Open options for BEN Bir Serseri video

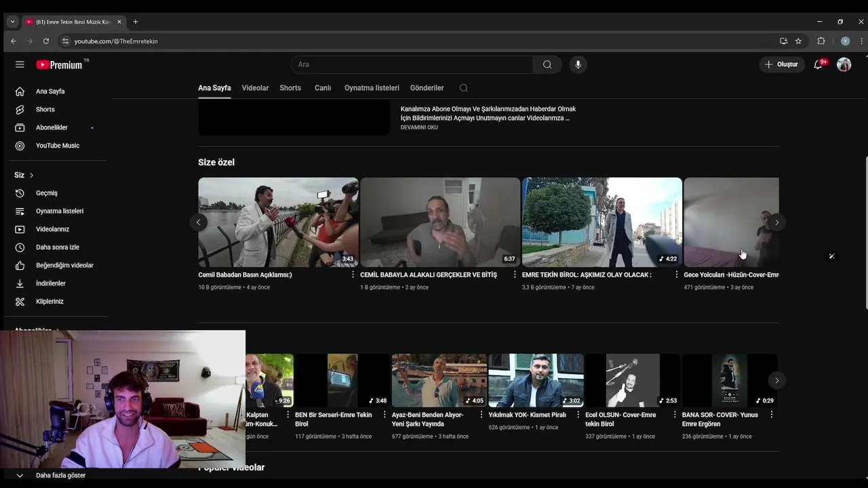click(384, 415)
